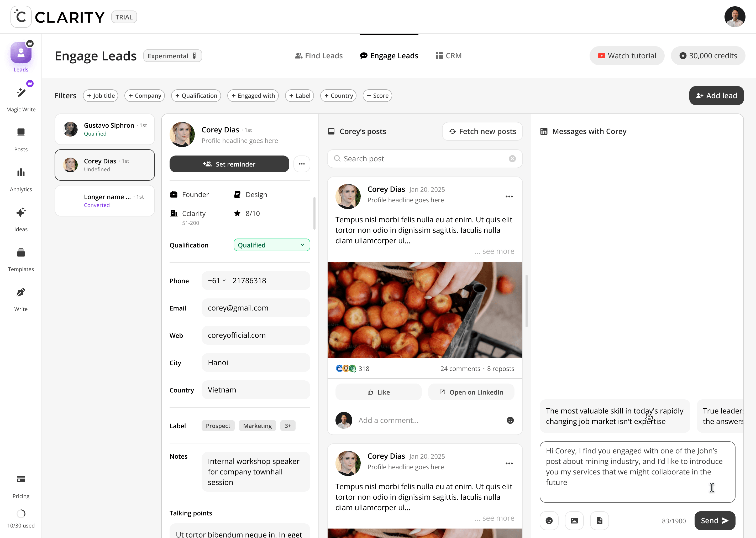Open the Analytics sidebar icon

[21, 173]
